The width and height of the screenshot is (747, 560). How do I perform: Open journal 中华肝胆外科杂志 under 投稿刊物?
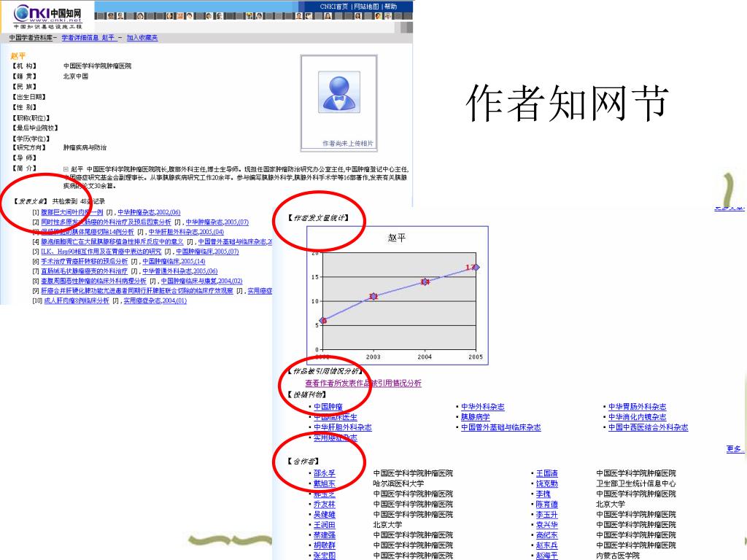point(343,427)
